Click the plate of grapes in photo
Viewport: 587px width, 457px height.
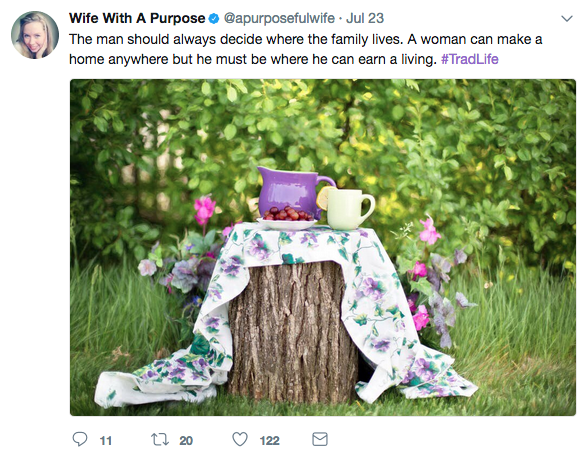[x=288, y=218]
